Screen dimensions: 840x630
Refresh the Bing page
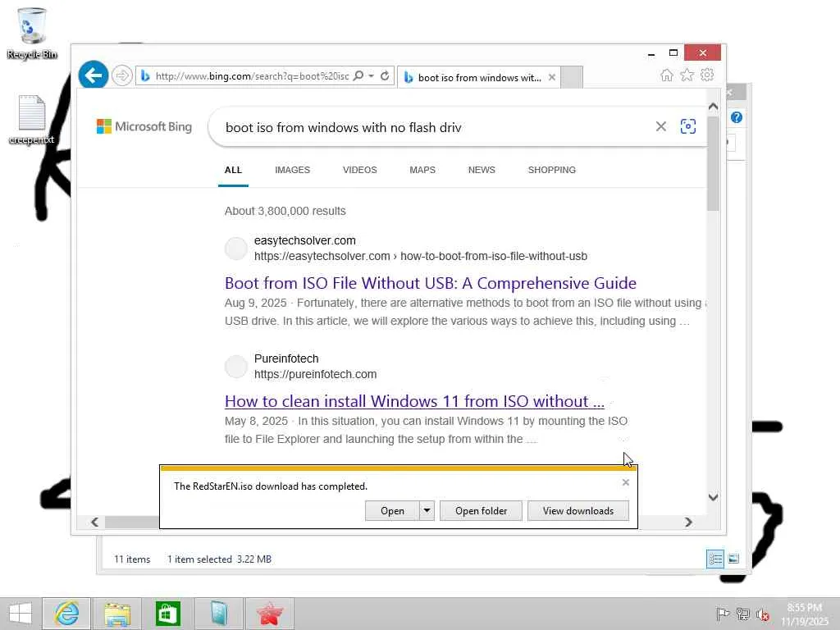point(385,76)
